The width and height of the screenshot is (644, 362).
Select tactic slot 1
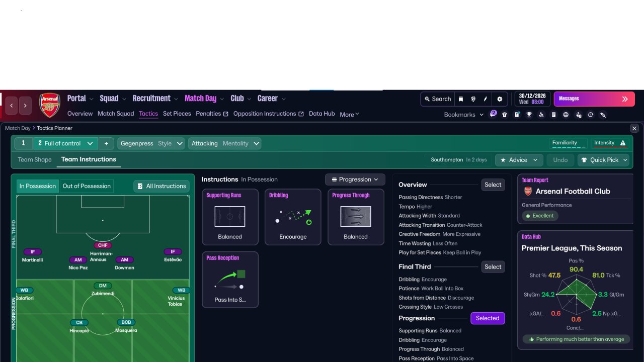pyautogui.click(x=23, y=143)
